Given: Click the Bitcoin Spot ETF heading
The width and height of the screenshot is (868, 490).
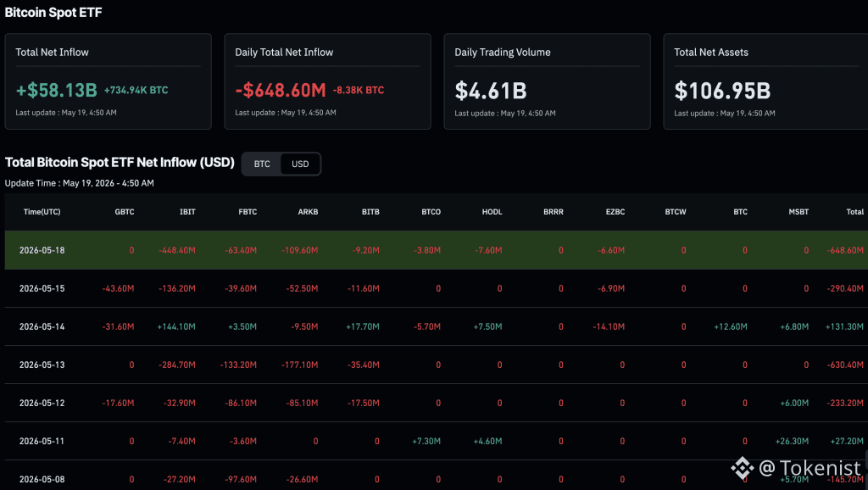Looking at the screenshot, I should tap(53, 12).
